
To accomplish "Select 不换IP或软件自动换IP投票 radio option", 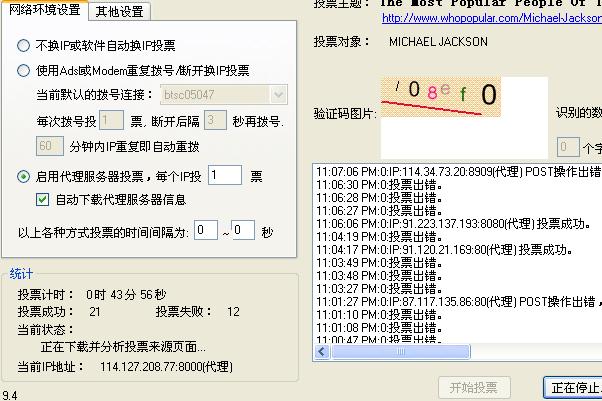I will 24,46.
